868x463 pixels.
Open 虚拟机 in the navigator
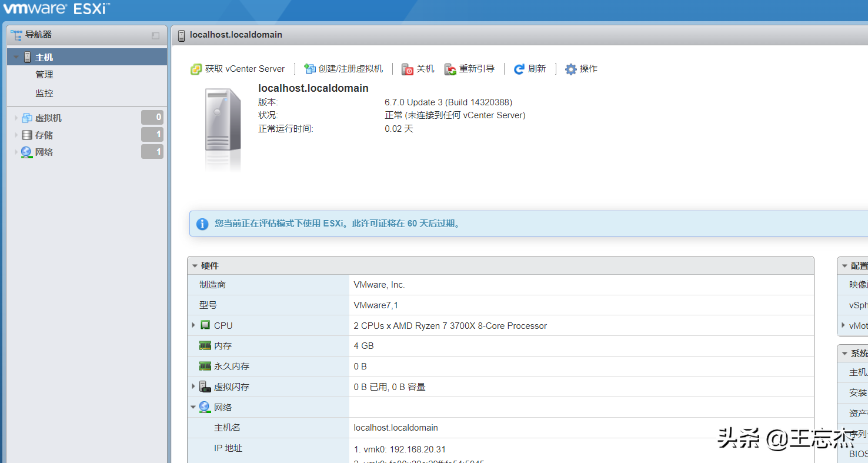click(x=48, y=118)
